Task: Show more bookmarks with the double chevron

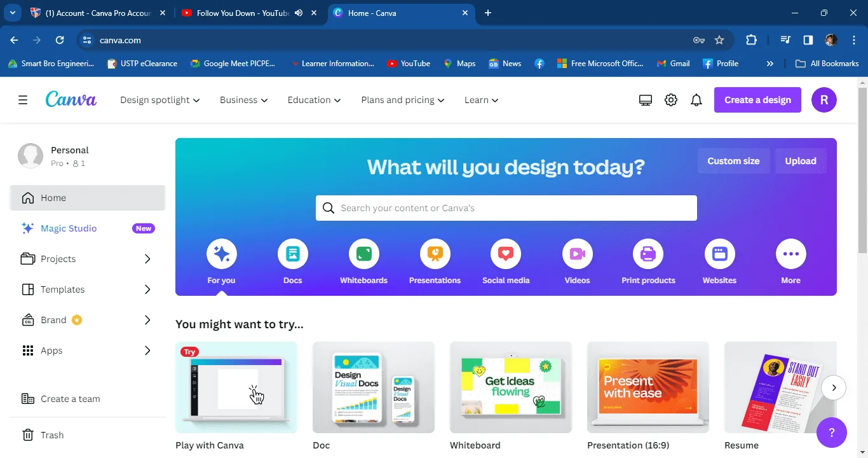Action: coord(770,64)
